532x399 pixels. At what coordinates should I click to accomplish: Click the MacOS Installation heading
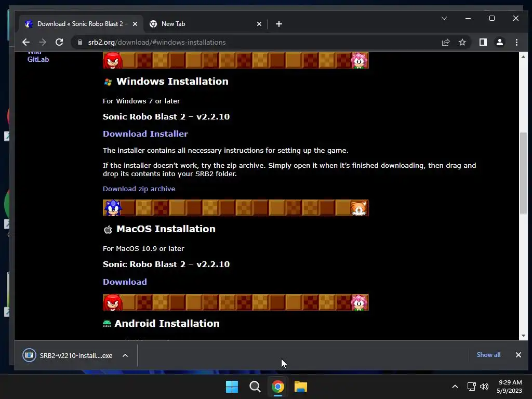166,229
